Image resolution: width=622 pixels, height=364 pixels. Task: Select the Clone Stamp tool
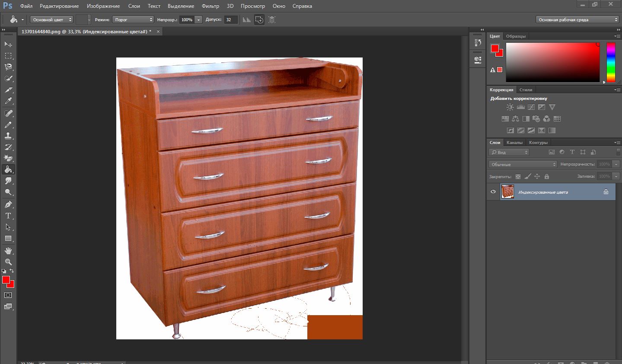click(x=8, y=136)
